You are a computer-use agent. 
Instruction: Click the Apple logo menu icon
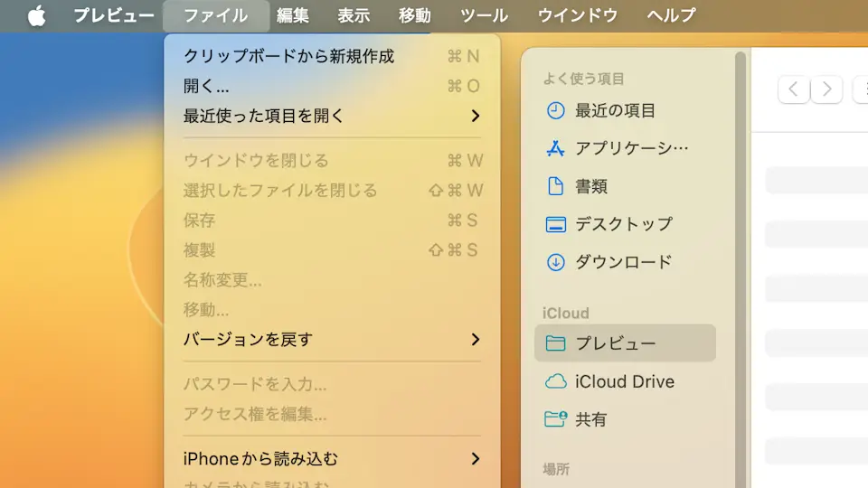point(36,16)
